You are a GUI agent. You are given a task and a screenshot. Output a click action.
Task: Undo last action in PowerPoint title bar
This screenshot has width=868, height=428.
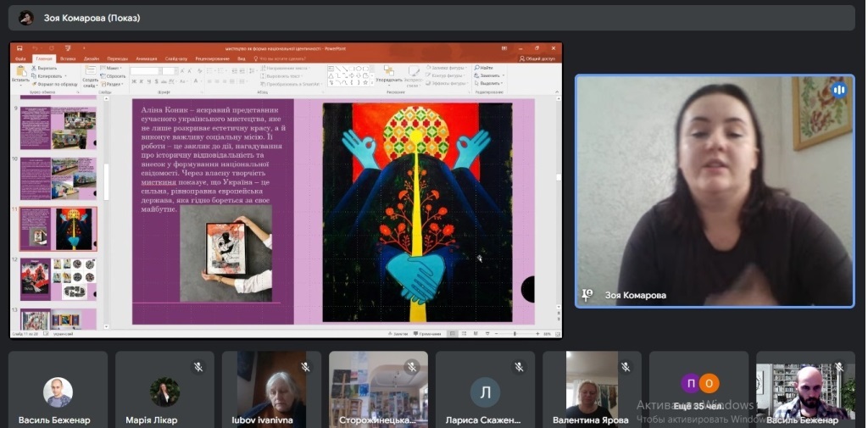click(35, 48)
